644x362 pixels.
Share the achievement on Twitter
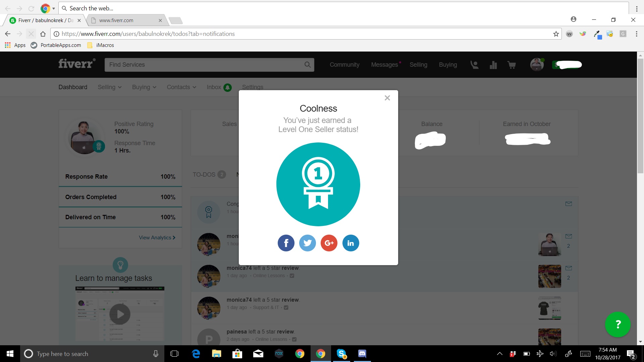tap(307, 243)
